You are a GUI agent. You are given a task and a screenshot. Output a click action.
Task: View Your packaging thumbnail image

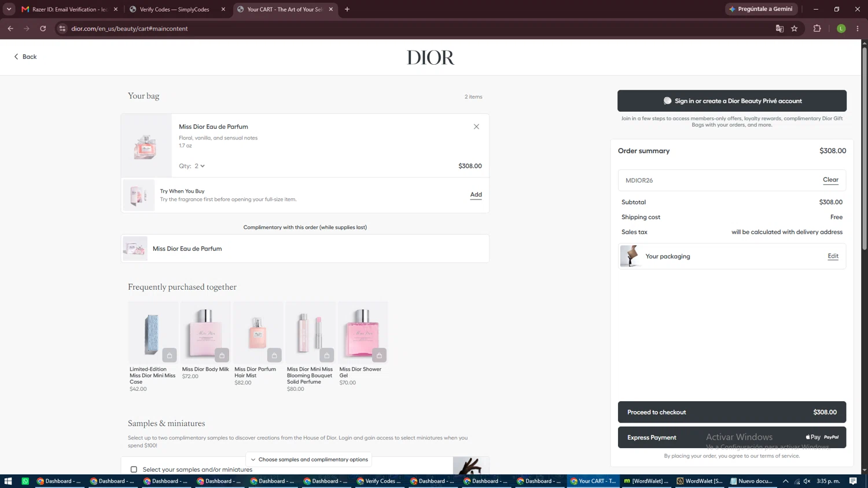630,256
